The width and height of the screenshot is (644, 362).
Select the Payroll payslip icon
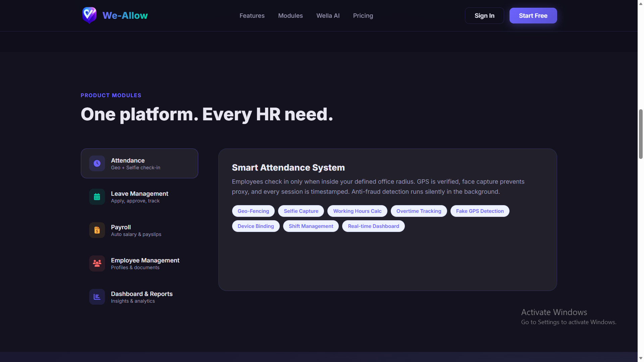pyautogui.click(x=97, y=230)
